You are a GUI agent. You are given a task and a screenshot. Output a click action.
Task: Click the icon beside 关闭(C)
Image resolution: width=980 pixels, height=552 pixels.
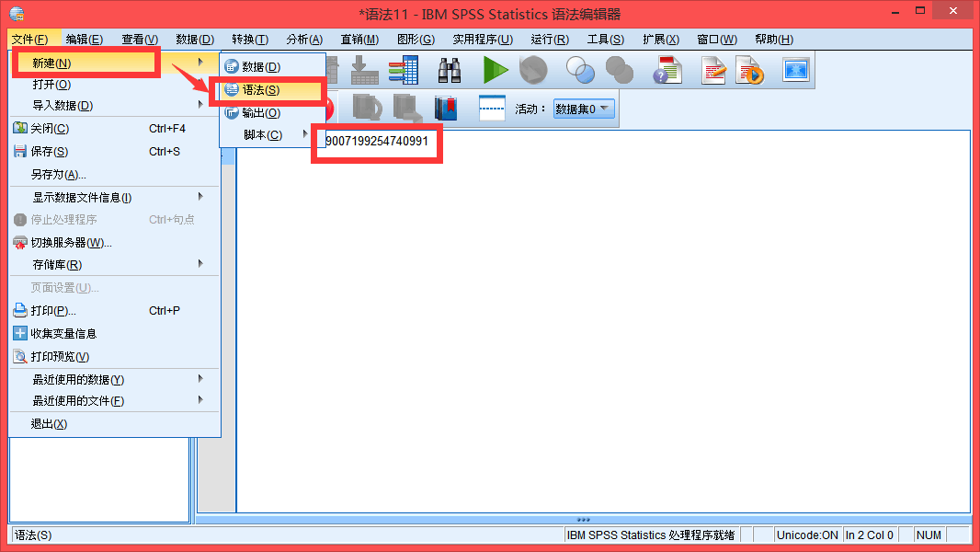pos(20,128)
